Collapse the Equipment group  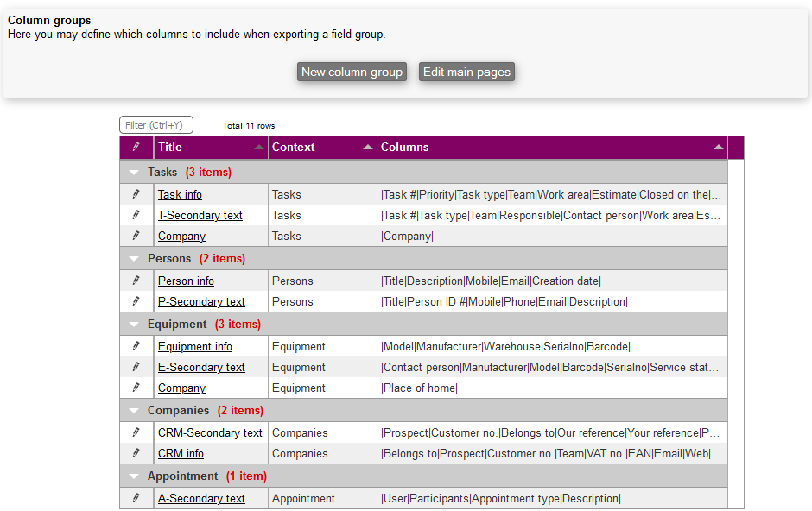click(134, 325)
